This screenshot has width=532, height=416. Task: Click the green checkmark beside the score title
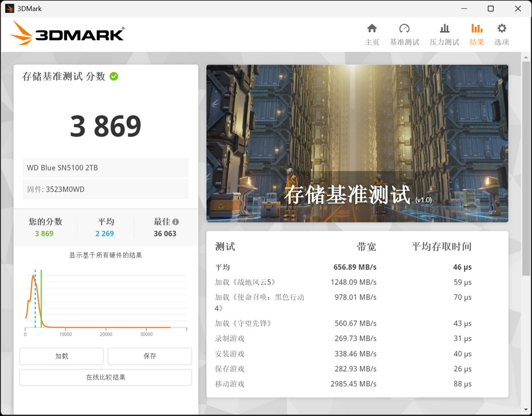tap(114, 77)
